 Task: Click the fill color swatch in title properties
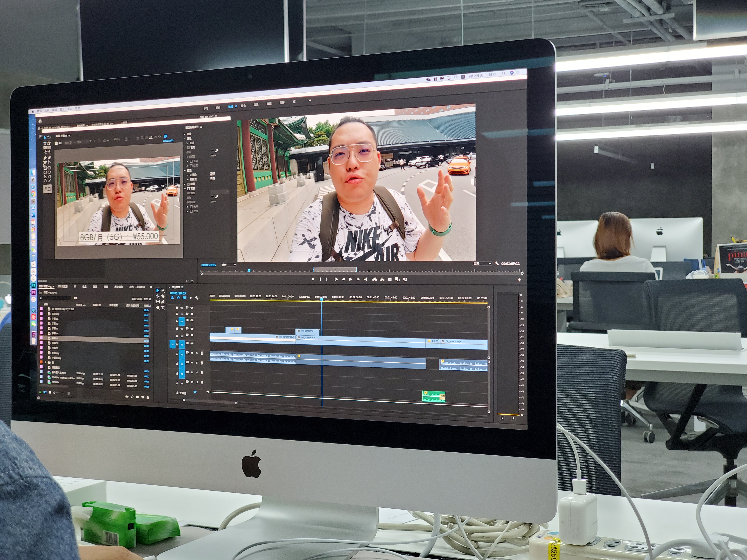click(213, 151)
